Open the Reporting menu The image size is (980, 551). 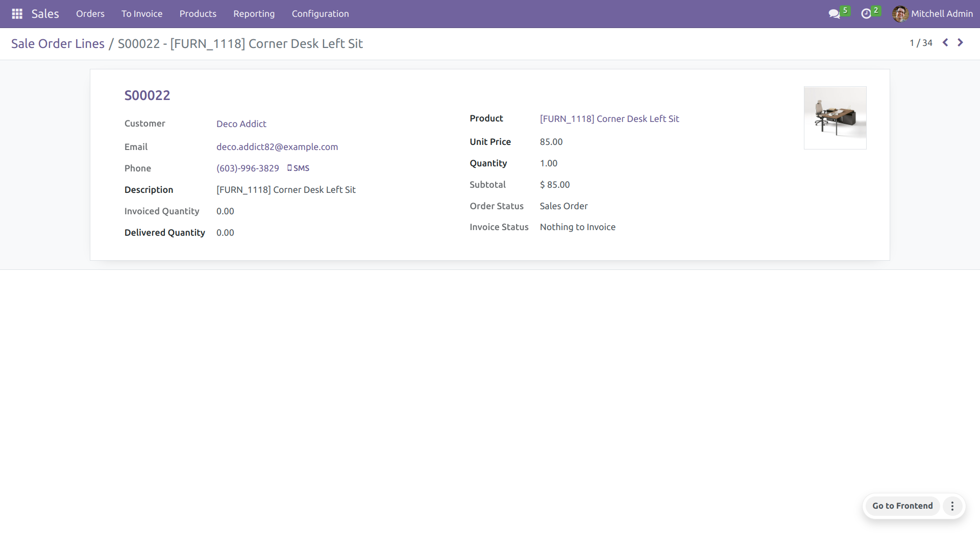(x=254, y=14)
